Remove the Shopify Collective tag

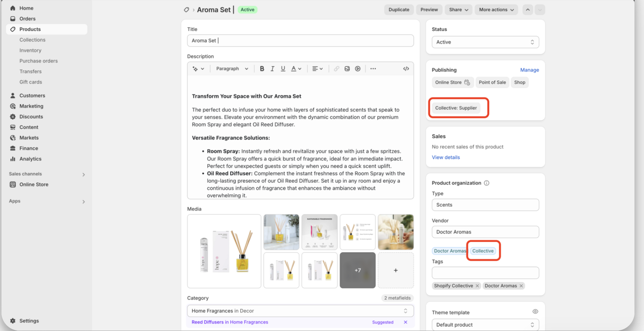point(477,286)
